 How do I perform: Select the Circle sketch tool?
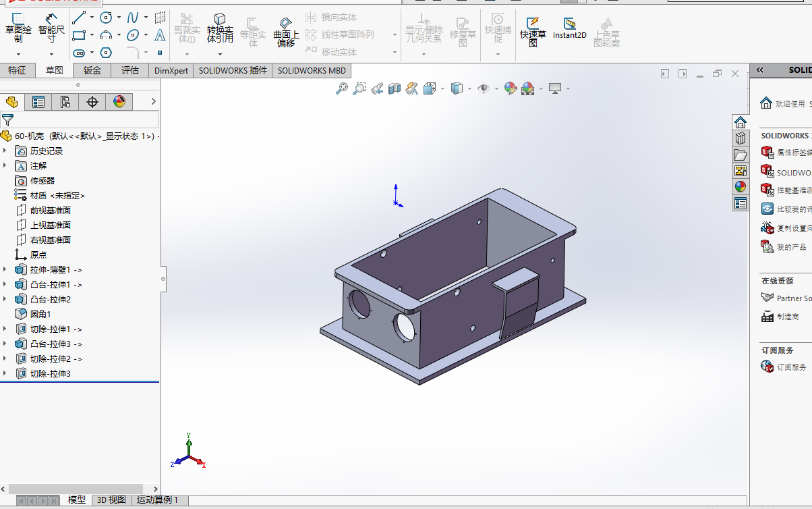tap(106, 18)
